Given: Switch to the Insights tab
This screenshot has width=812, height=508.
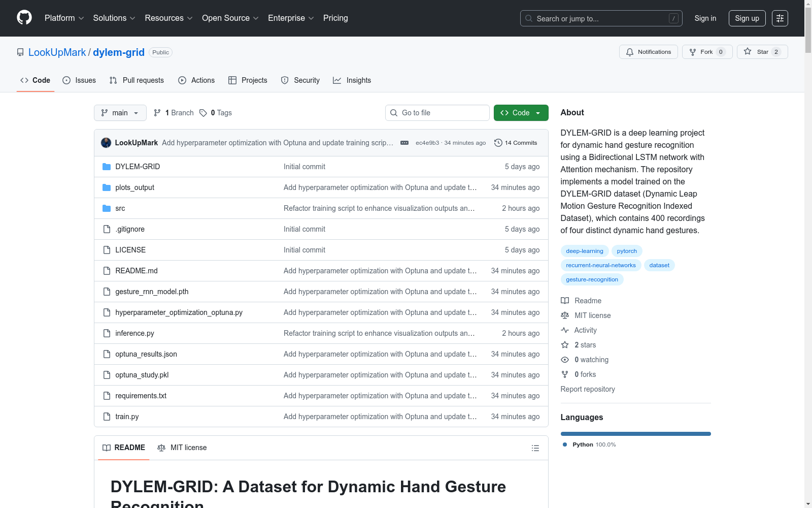Looking at the screenshot, I should click(x=352, y=80).
